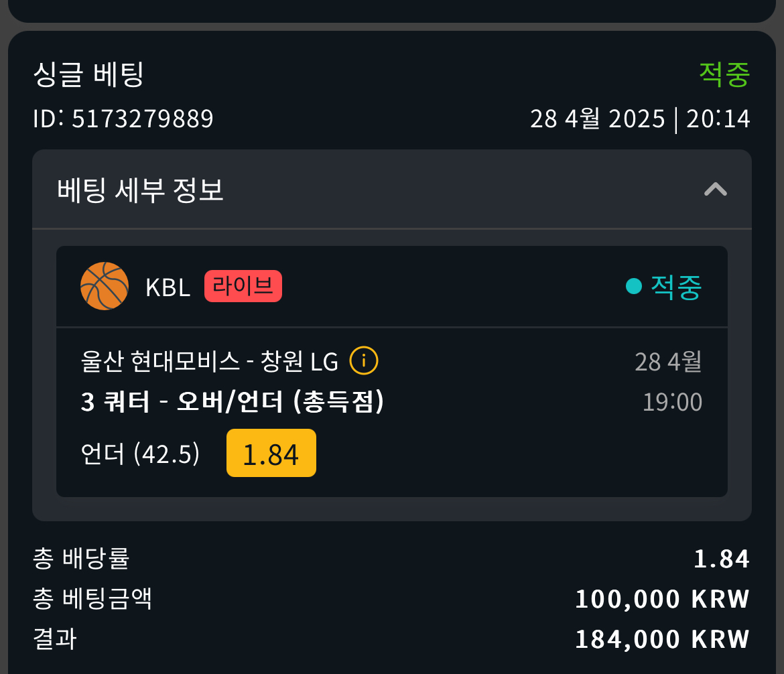Click the teal status dot beside 적중
The width and height of the screenshot is (784, 674).
coord(633,286)
